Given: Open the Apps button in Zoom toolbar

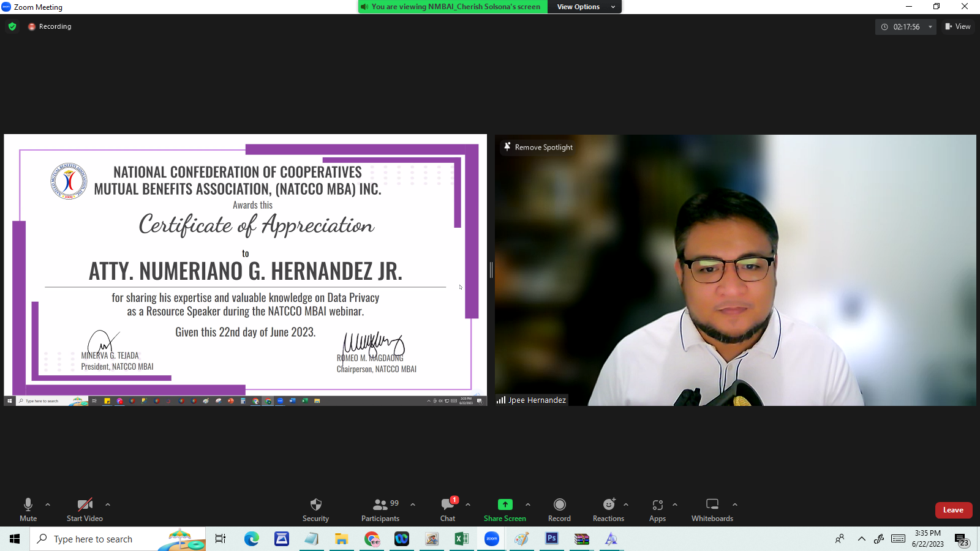Looking at the screenshot, I should point(657,509).
